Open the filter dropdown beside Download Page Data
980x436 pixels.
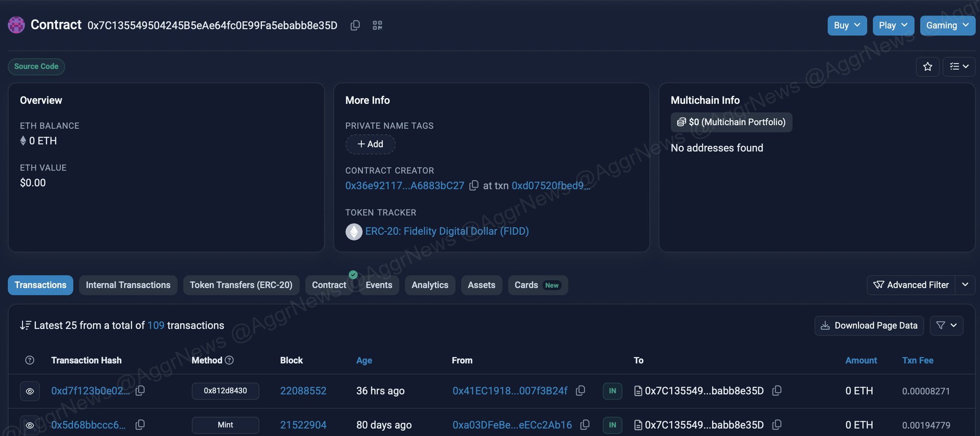point(946,326)
